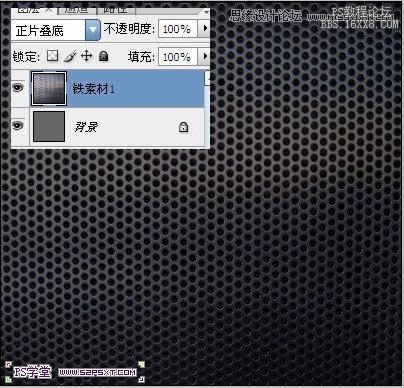Click the 不透明度 100% value field
Viewport: 404px width, 388px height.
click(178, 29)
